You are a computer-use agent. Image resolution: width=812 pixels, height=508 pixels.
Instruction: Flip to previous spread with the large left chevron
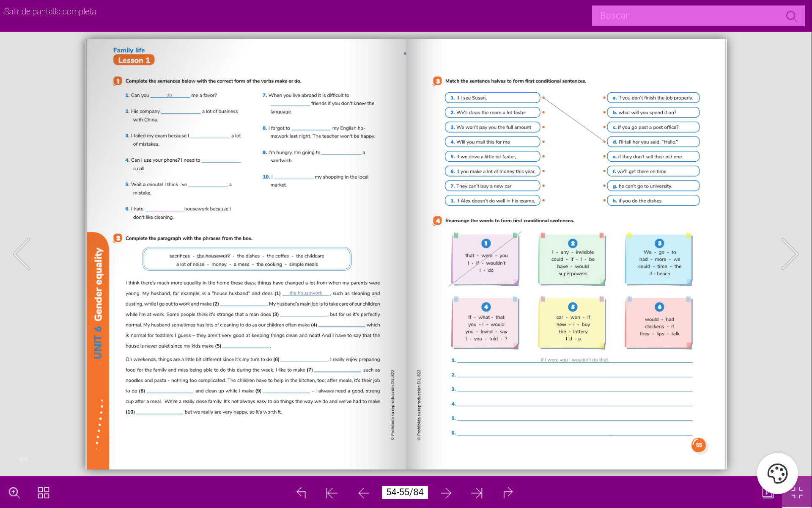[22, 254]
